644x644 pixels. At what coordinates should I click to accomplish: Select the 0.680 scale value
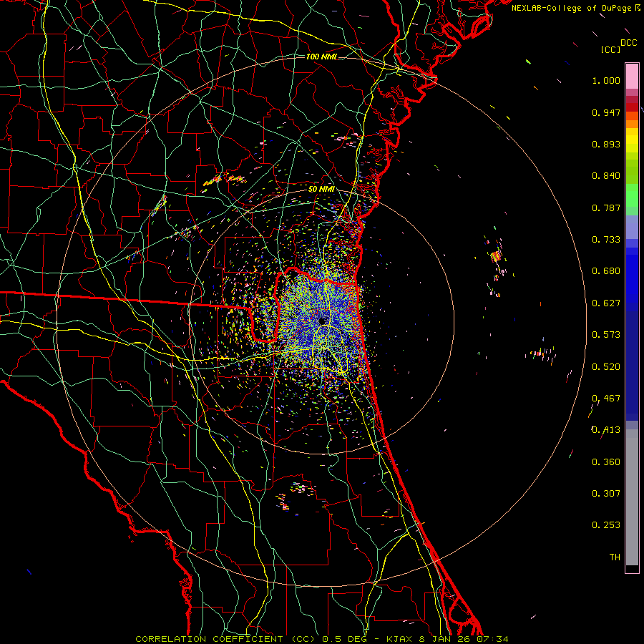point(606,271)
